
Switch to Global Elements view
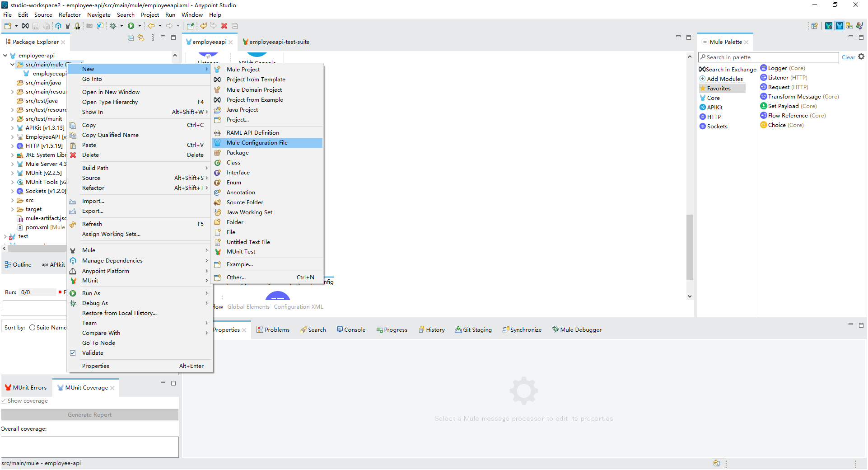[x=248, y=307]
